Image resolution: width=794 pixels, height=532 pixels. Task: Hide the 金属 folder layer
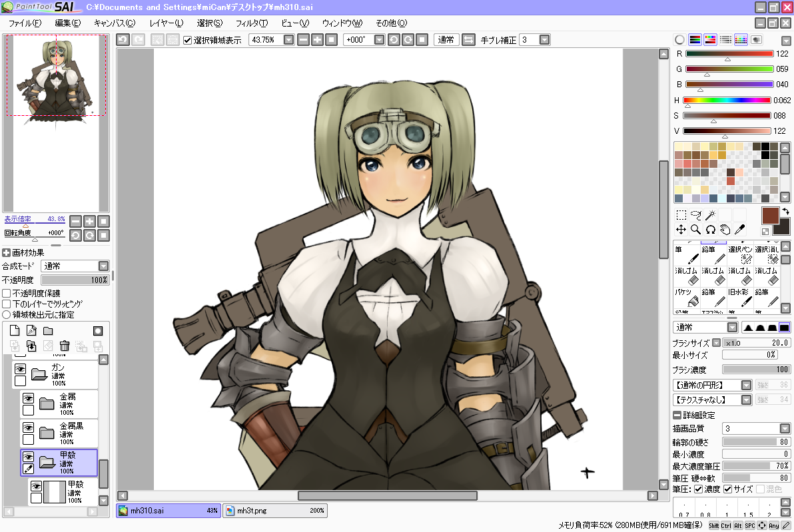click(x=29, y=398)
